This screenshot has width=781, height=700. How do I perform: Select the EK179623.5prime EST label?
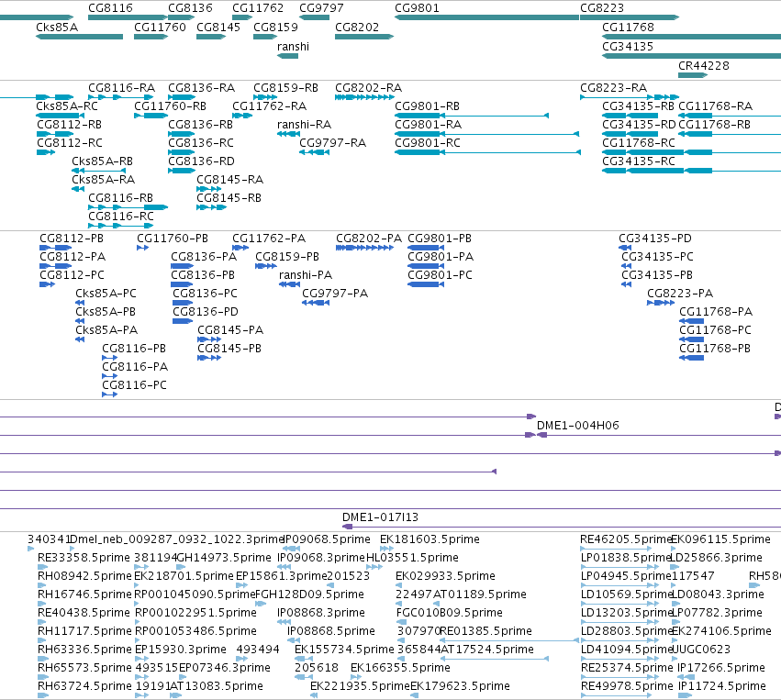[x=460, y=687]
